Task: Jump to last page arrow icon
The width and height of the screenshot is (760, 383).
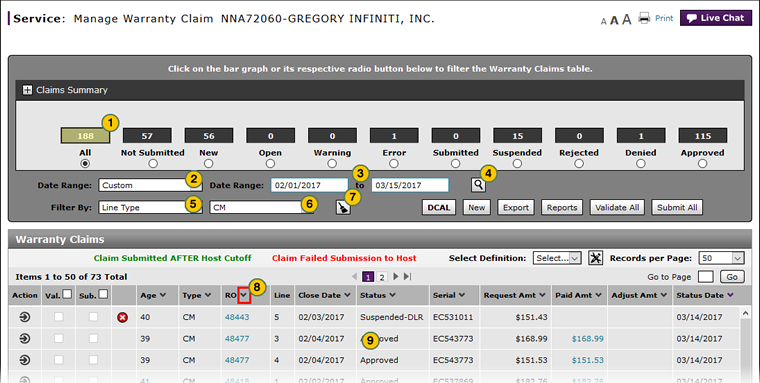Action: (x=408, y=276)
